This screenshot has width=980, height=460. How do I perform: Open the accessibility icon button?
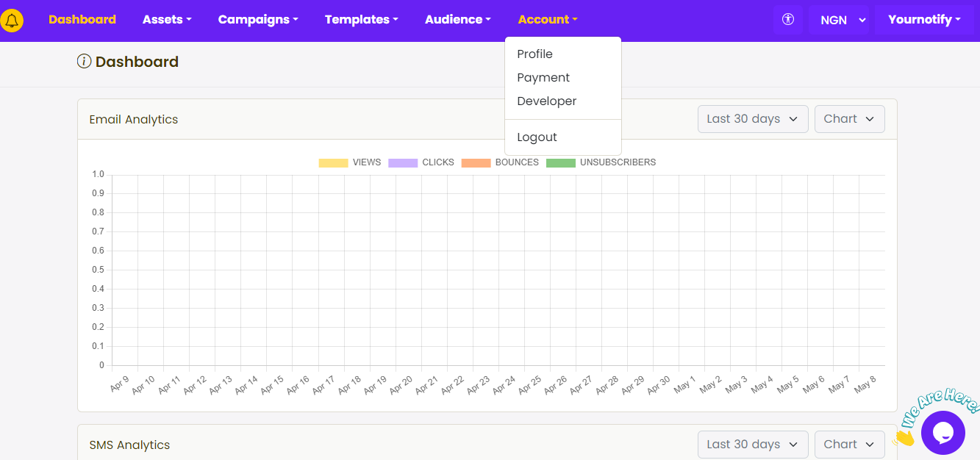click(788, 20)
